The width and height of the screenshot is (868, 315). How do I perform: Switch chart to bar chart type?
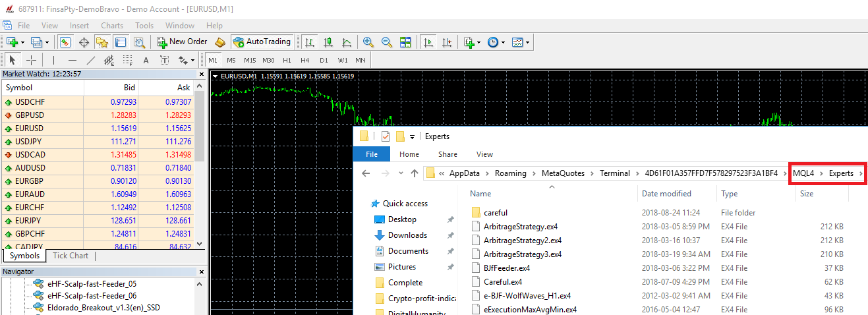(310, 42)
